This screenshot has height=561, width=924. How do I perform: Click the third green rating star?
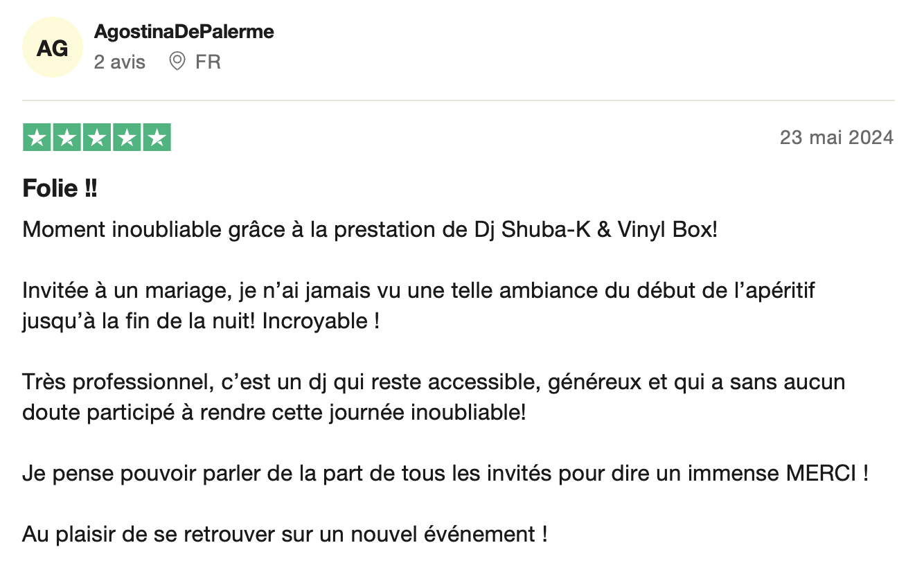point(97,137)
